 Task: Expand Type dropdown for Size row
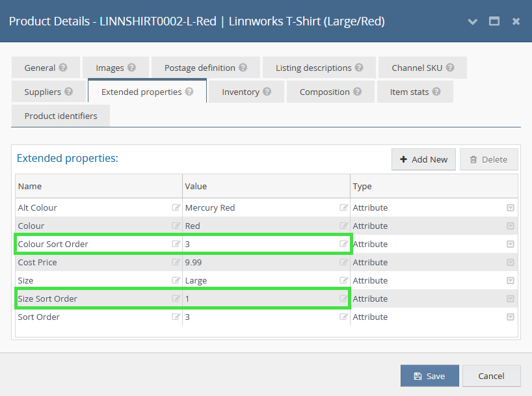tap(511, 280)
